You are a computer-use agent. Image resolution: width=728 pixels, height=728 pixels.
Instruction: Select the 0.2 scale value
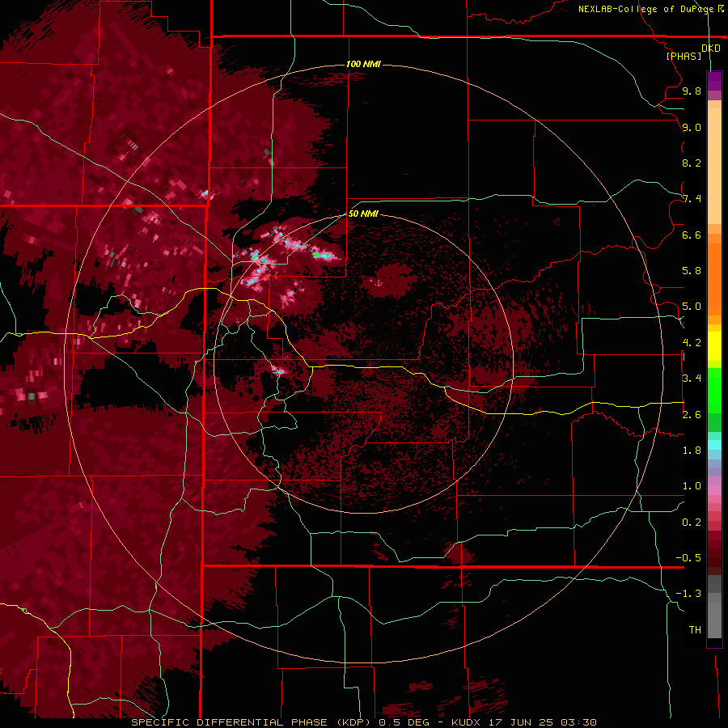pyautogui.click(x=692, y=523)
